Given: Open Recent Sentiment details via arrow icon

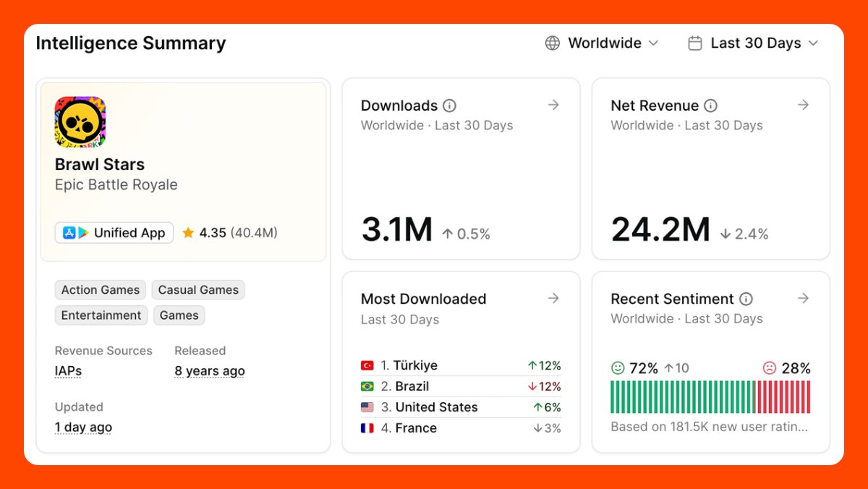Looking at the screenshot, I should pos(803,299).
